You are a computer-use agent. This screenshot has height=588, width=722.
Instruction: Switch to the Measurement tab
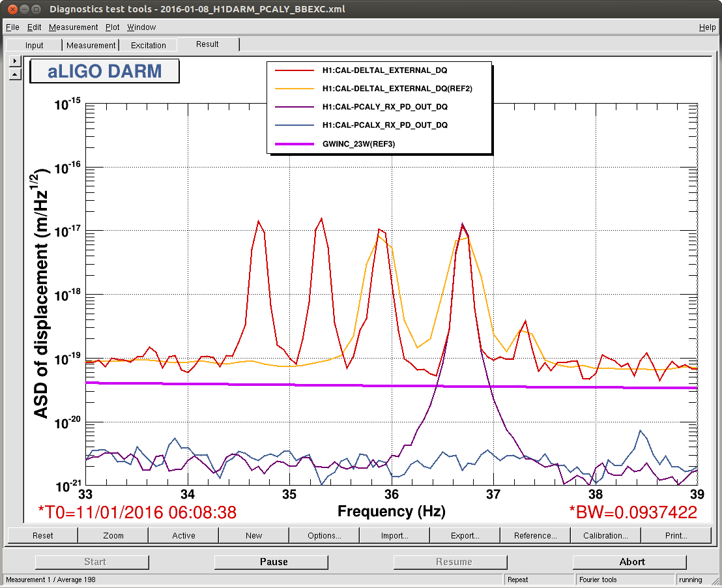(x=91, y=45)
